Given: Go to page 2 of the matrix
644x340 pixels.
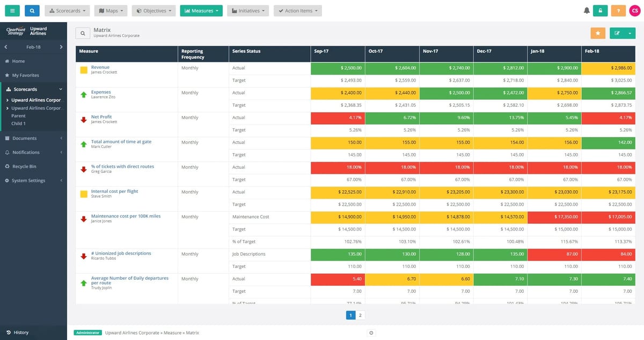Looking at the screenshot, I should tap(360, 315).
